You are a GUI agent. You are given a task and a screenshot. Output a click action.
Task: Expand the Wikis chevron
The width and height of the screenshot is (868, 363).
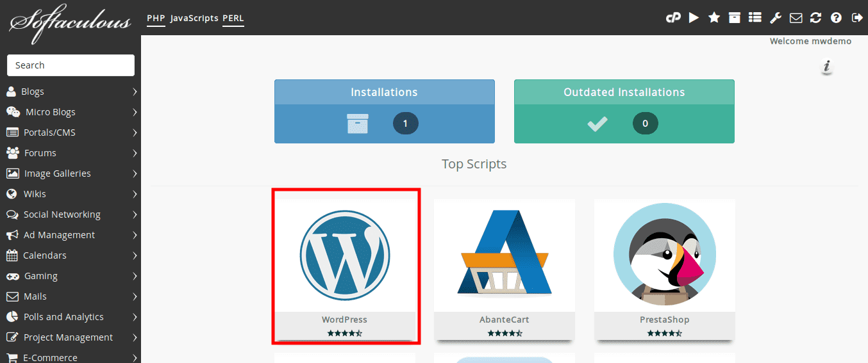click(135, 194)
